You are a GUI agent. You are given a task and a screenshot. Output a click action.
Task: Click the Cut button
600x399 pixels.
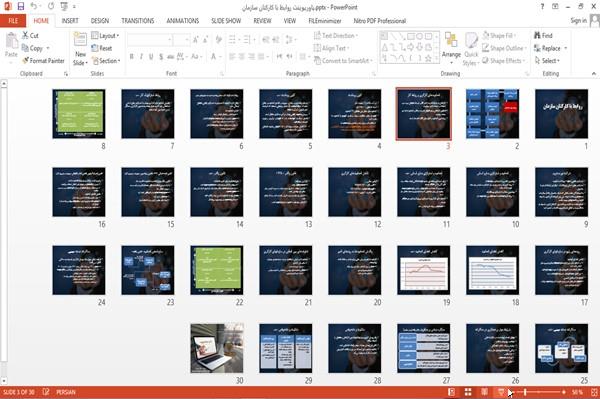pos(30,36)
